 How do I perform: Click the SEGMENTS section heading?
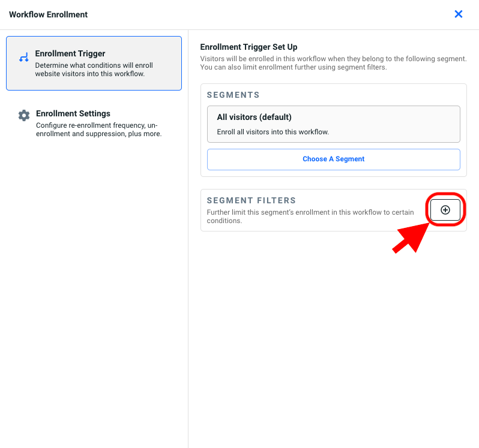click(233, 95)
